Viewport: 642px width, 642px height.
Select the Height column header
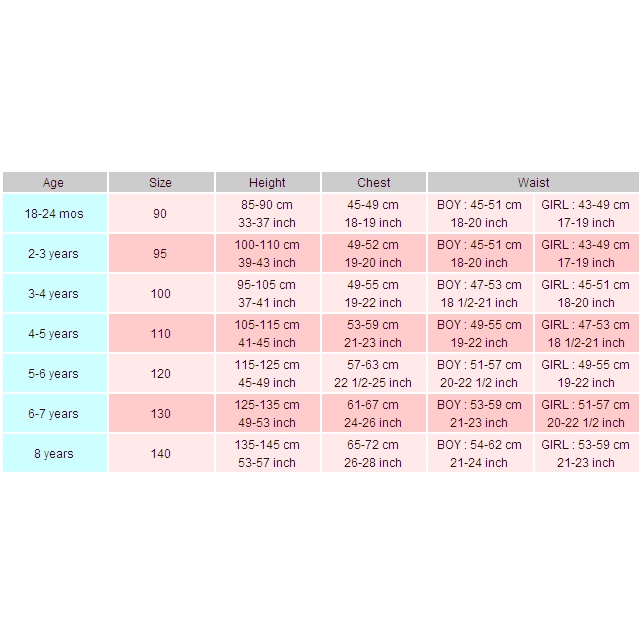click(x=267, y=183)
